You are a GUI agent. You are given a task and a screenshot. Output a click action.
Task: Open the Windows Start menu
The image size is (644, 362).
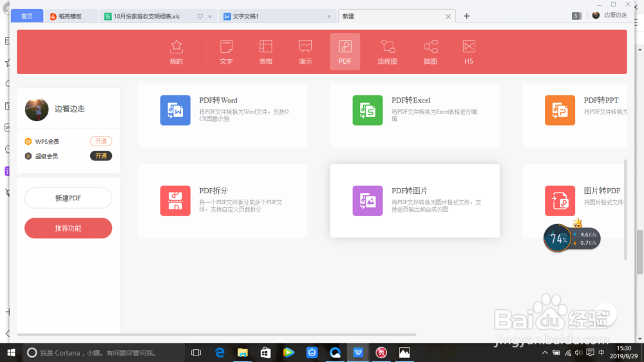(11, 352)
